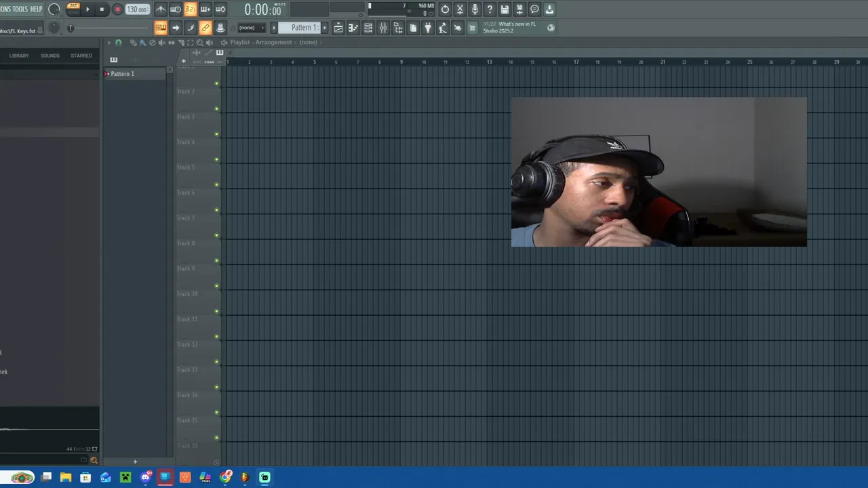Image resolution: width=868 pixels, height=488 pixels.
Task: Open Minecraft creeper icon in taskbar
Action: coord(125,477)
